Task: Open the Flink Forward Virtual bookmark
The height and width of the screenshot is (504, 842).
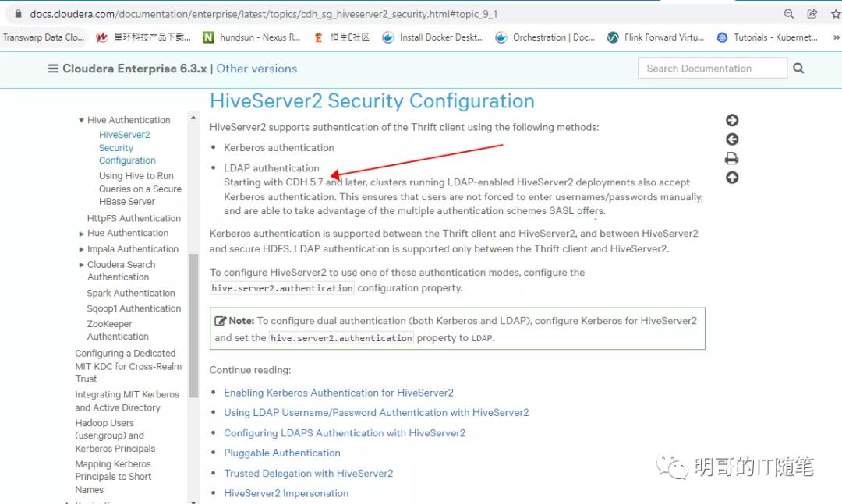Action: [x=655, y=37]
